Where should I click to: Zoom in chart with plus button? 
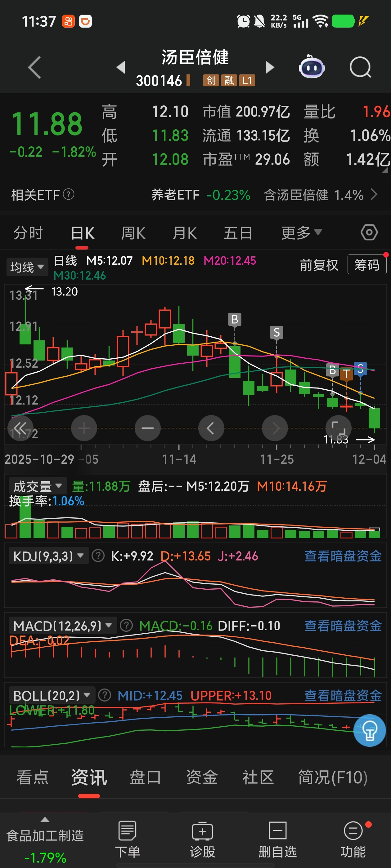coord(84,428)
